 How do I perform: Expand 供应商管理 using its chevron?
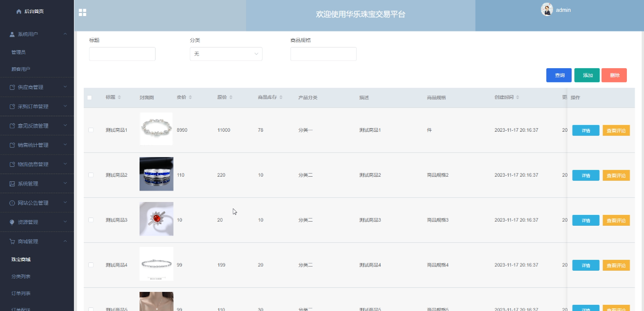point(65,87)
